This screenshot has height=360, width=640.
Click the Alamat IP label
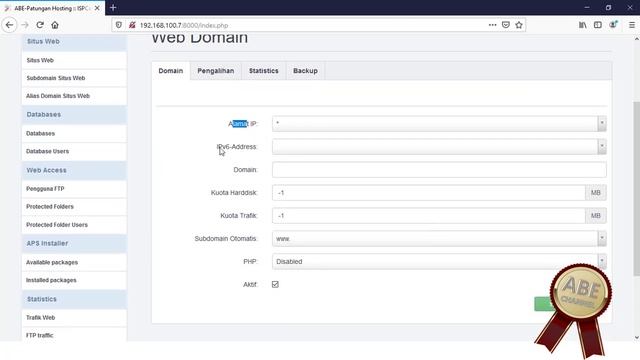[x=243, y=124]
